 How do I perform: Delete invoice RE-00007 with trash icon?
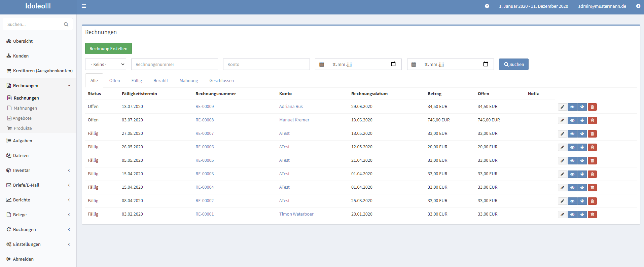coord(592,134)
